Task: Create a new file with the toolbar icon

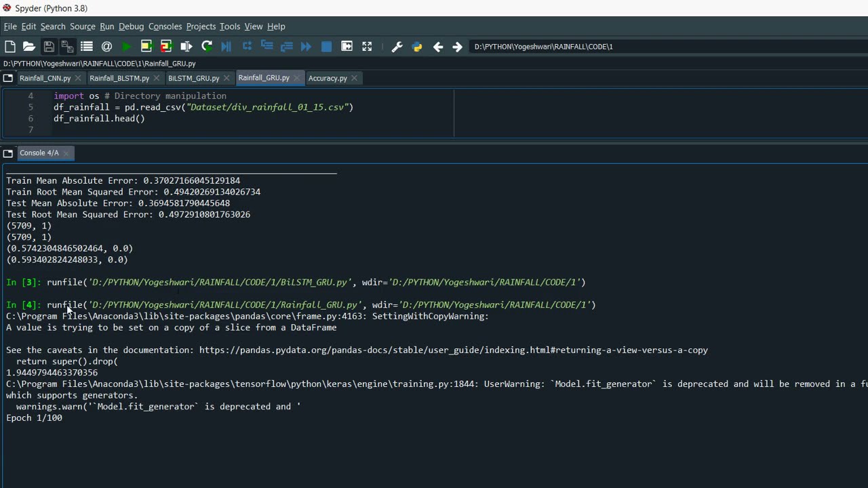Action: point(10,47)
